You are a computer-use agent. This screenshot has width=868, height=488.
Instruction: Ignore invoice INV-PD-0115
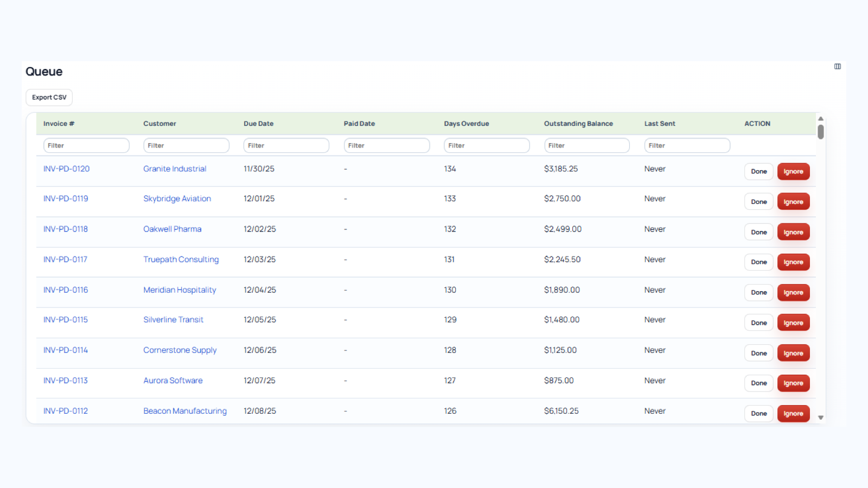[x=793, y=323]
